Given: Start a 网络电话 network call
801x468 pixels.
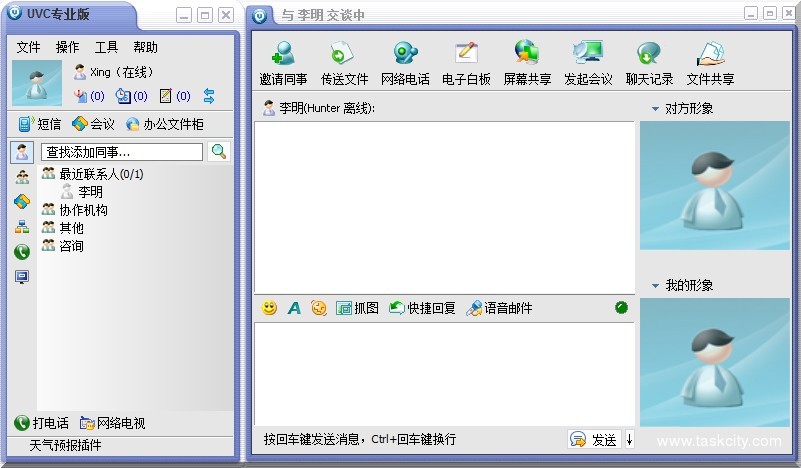Looking at the screenshot, I should click(x=405, y=63).
